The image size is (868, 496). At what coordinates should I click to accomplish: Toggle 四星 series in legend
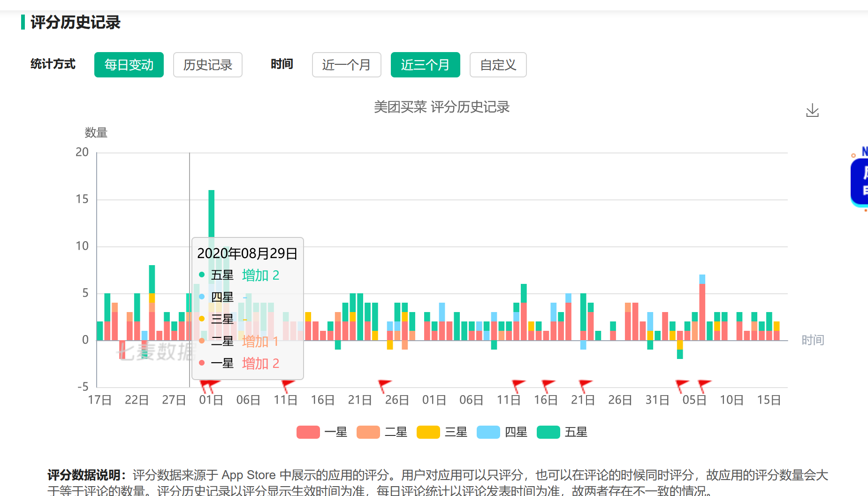[502, 432]
